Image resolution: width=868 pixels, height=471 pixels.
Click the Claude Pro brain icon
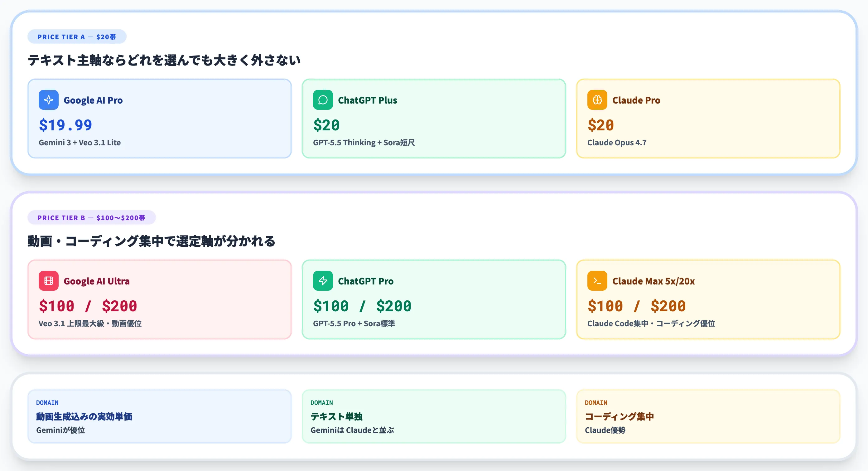(597, 100)
